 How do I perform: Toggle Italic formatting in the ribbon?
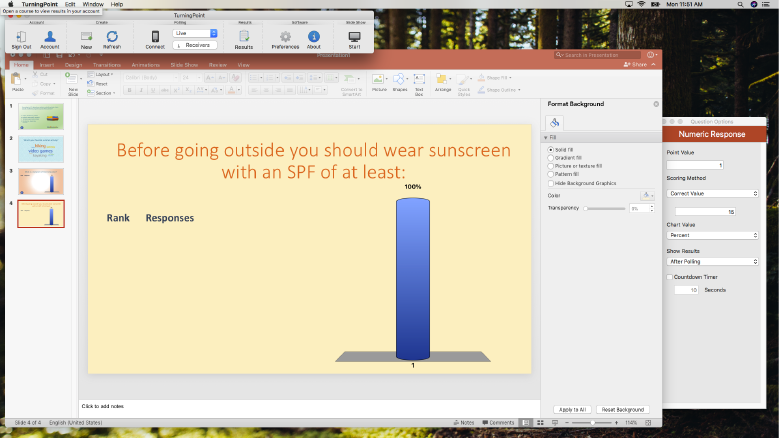pos(141,90)
